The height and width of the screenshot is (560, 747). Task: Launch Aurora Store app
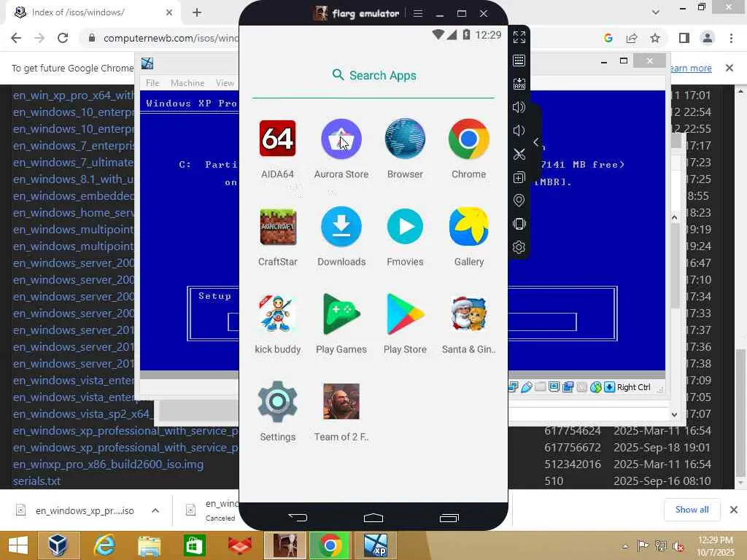tap(341, 139)
